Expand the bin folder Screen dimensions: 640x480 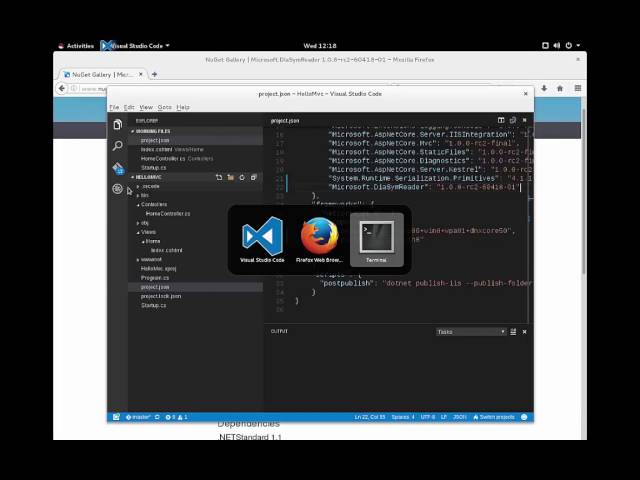[x=138, y=196]
